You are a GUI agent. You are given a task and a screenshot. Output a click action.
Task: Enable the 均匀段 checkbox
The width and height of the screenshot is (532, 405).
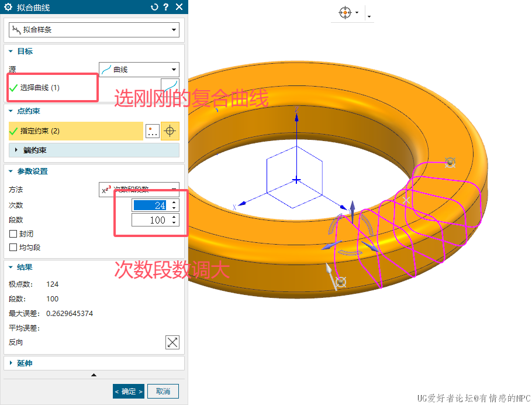13,248
